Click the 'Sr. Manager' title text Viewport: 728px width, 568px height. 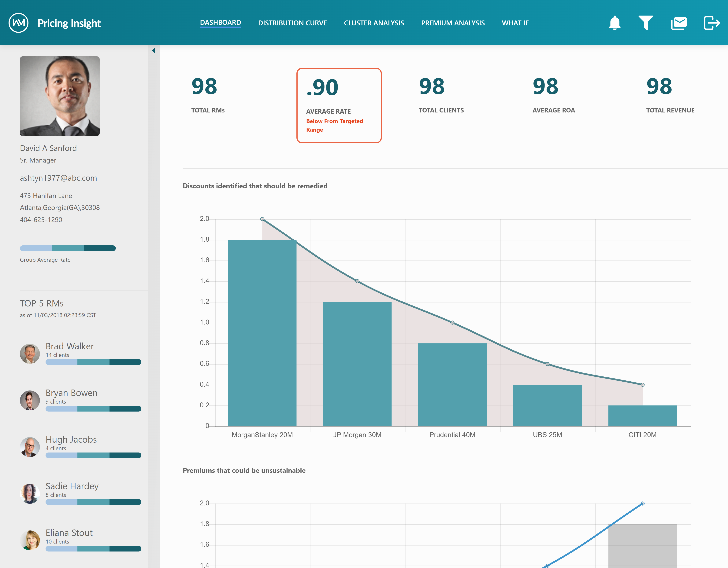[x=38, y=160]
